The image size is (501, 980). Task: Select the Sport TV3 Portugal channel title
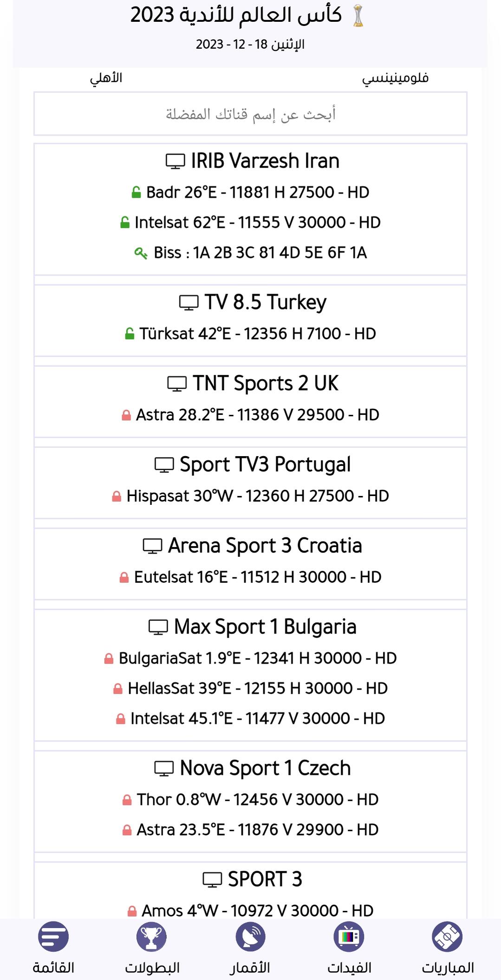pyautogui.click(x=265, y=464)
